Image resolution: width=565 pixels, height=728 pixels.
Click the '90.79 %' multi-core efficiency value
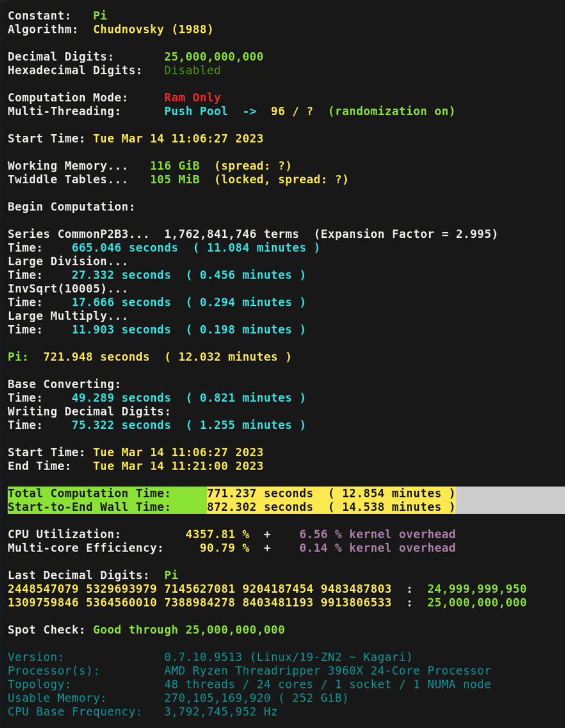point(224,548)
